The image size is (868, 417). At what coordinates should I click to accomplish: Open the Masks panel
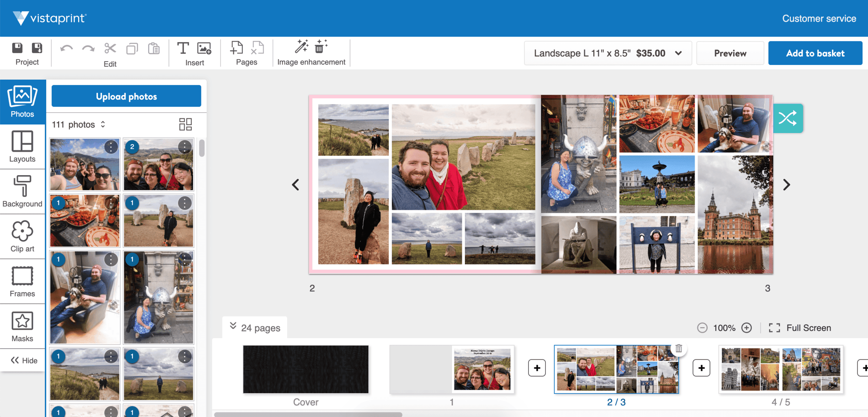click(x=23, y=326)
